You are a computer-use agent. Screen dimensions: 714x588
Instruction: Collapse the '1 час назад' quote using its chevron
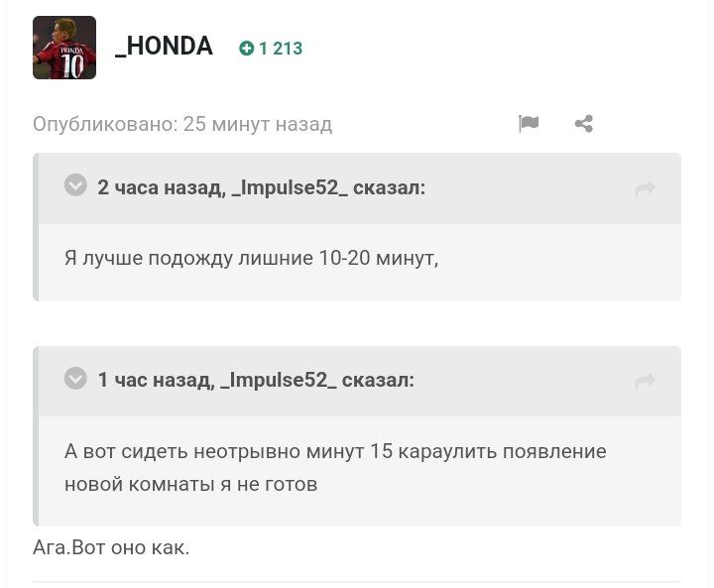(x=76, y=379)
